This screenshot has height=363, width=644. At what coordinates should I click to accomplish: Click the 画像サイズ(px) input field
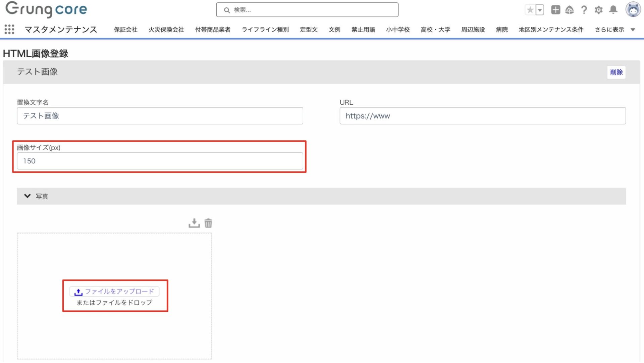(x=160, y=161)
